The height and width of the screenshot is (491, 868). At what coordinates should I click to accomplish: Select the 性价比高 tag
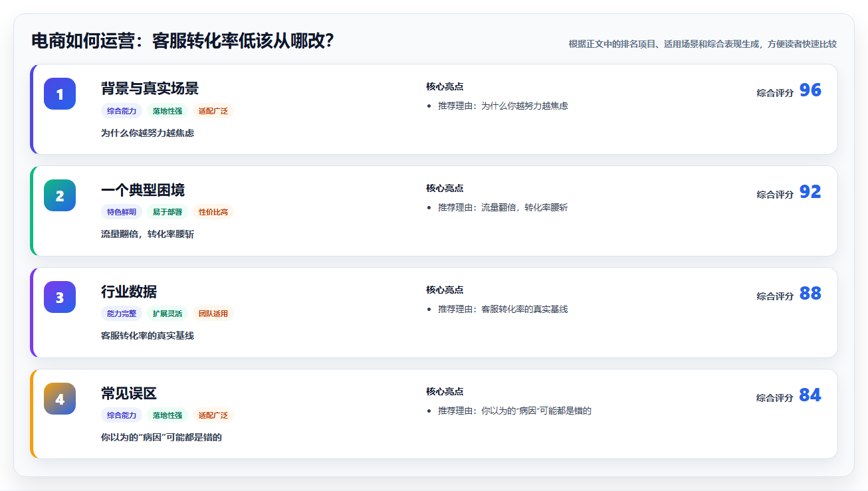coord(213,212)
